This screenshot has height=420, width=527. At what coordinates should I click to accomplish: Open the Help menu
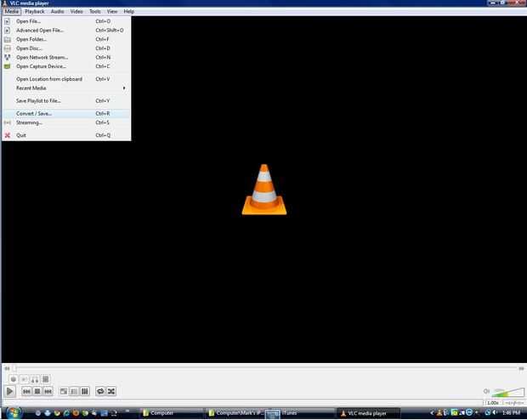click(x=128, y=11)
